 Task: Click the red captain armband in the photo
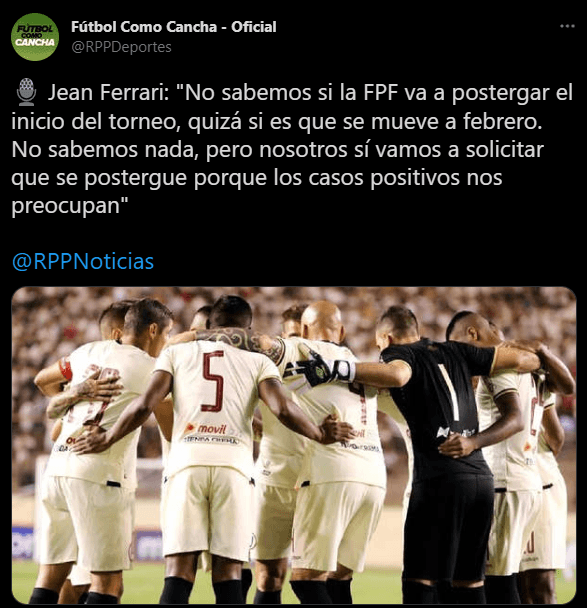pyautogui.click(x=66, y=369)
